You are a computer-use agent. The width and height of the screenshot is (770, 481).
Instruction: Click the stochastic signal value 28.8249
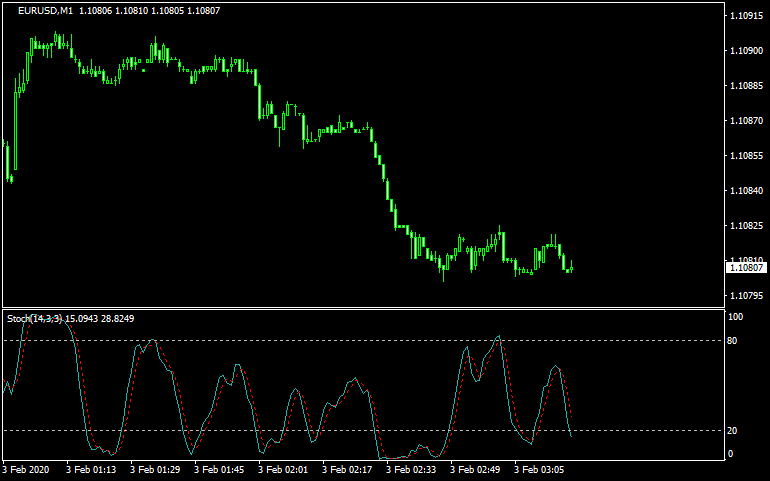coord(117,318)
